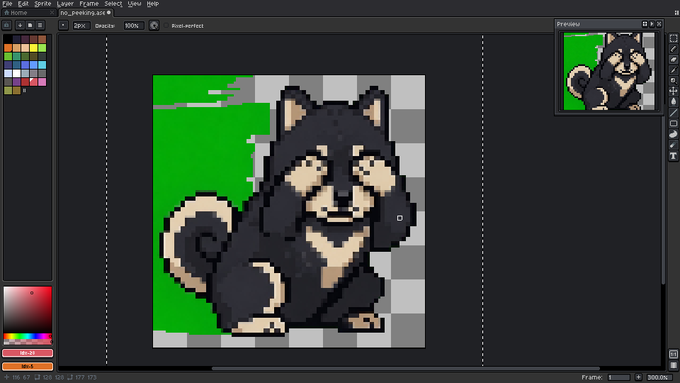Select the Paint Bucket tool
Image resolution: width=680 pixels, height=383 pixels.
pyautogui.click(x=673, y=101)
